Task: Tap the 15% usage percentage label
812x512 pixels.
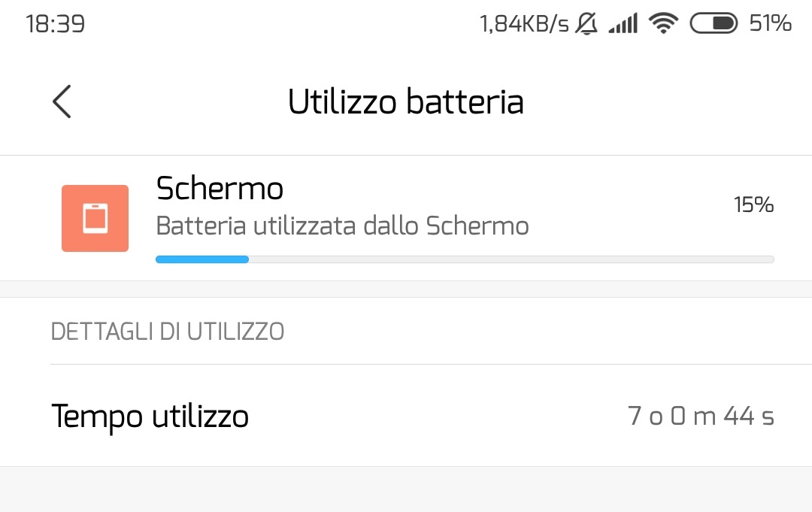Action: click(x=753, y=204)
